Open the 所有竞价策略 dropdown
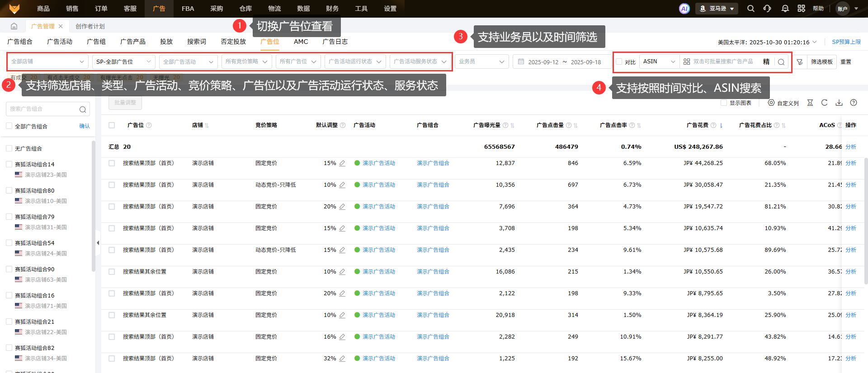The image size is (868, 373). coord(246,61)
